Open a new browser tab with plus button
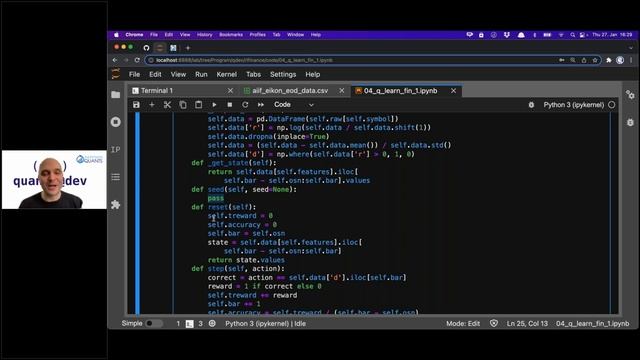 coord(188,48)
